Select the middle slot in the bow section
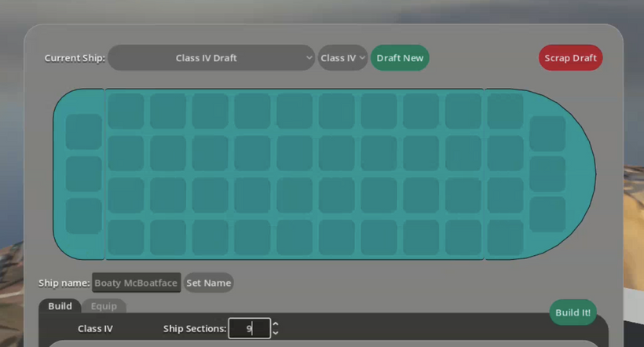The image size is (644, 347). click(x=547, y=173)
